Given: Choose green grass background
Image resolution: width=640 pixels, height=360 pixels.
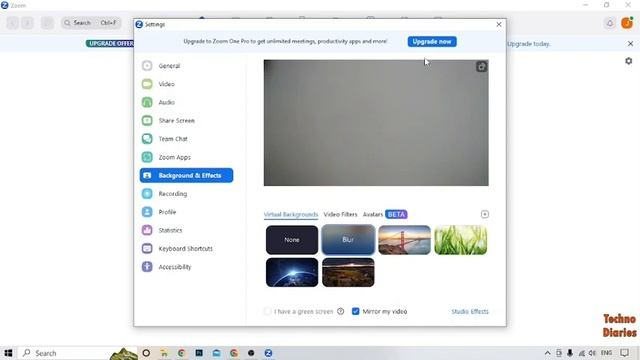Looking at the screenshot, I should [x=461, y=240].
